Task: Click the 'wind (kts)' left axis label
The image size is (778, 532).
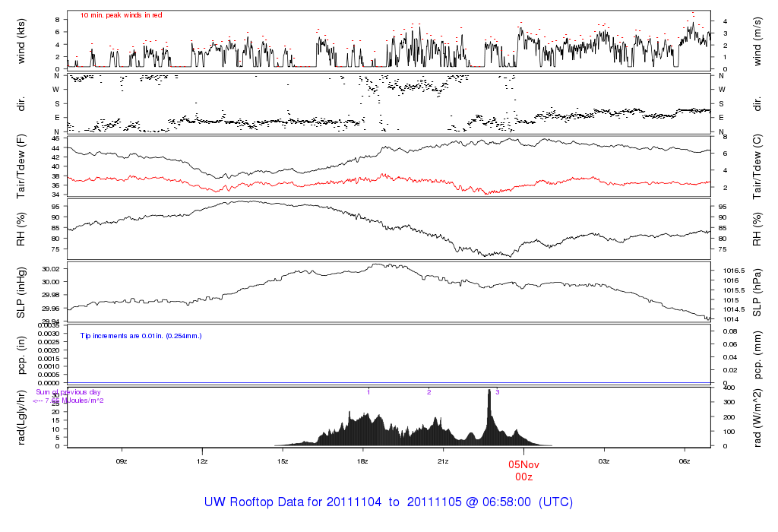Action: [x=22, y=40]
